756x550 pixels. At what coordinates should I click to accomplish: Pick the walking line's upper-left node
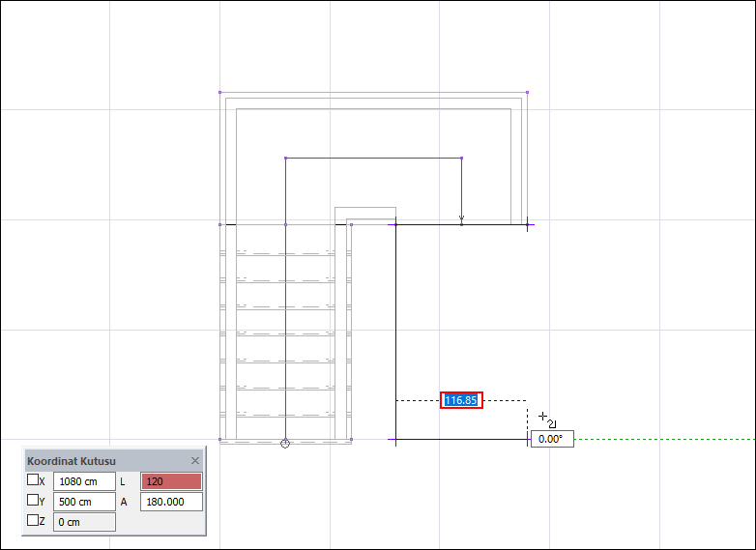(286, 159)
